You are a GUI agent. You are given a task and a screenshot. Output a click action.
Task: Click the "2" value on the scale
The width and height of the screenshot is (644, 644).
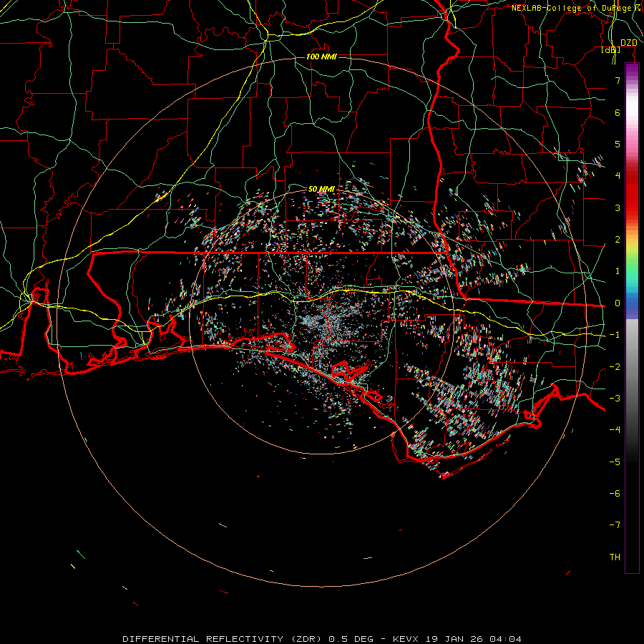(x=618, y=240)
